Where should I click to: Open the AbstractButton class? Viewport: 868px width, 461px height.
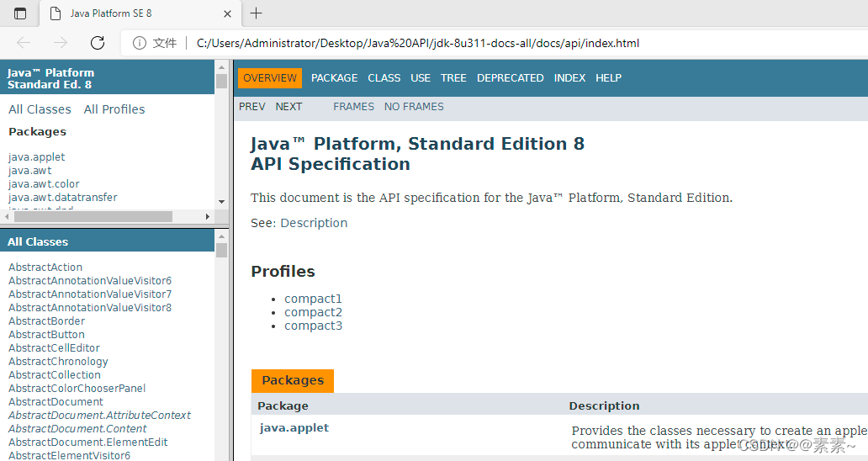click(x=46, y=334)
